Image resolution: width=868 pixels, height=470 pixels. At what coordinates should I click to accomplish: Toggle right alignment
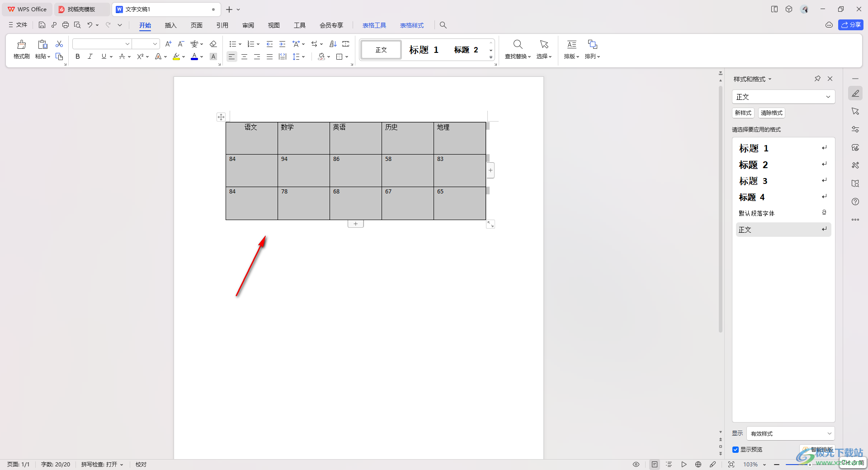coord(257,56)
